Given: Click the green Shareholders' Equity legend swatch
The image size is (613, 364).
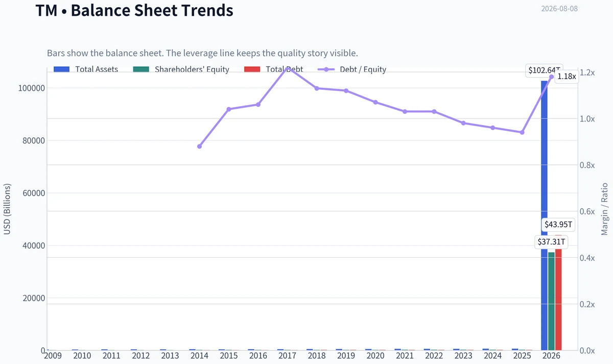Looking at the screenshot, I should click(x=140, y=69).
